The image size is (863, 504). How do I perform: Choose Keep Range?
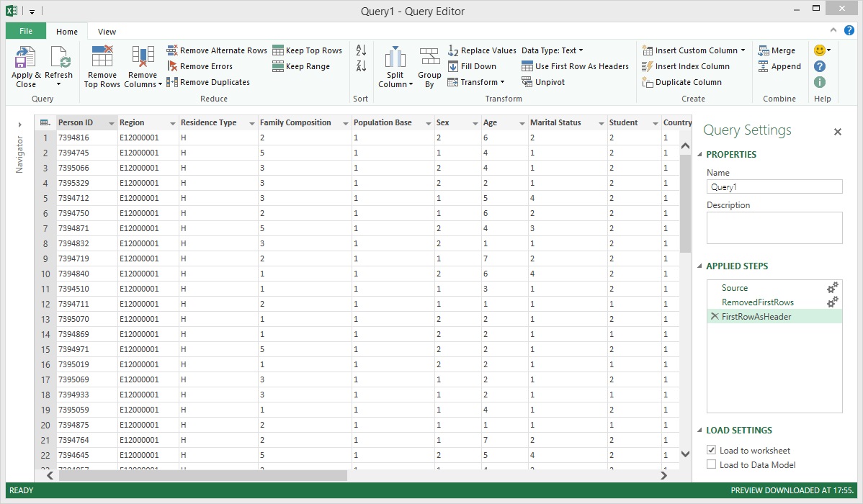[301, 66]
